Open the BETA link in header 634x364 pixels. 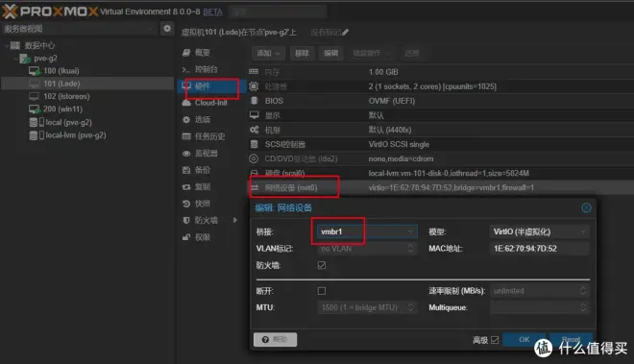[x=212, y=12]
